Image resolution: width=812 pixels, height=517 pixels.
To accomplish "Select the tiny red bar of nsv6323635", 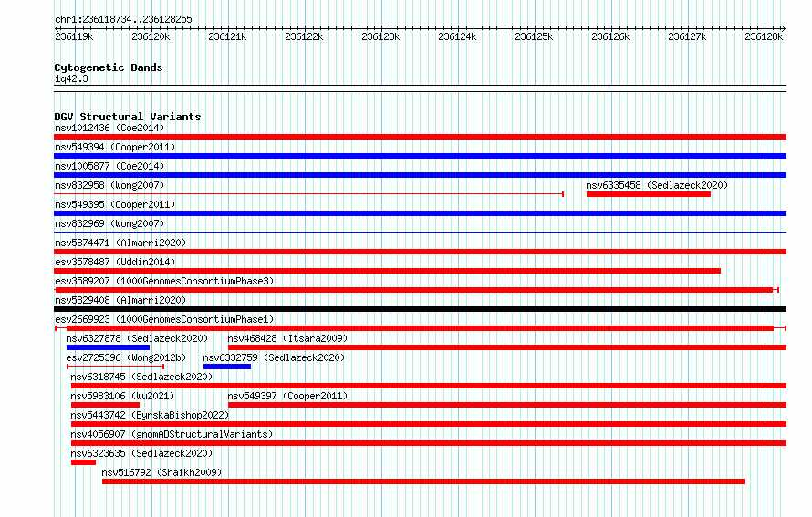I will tap(83, 462).
